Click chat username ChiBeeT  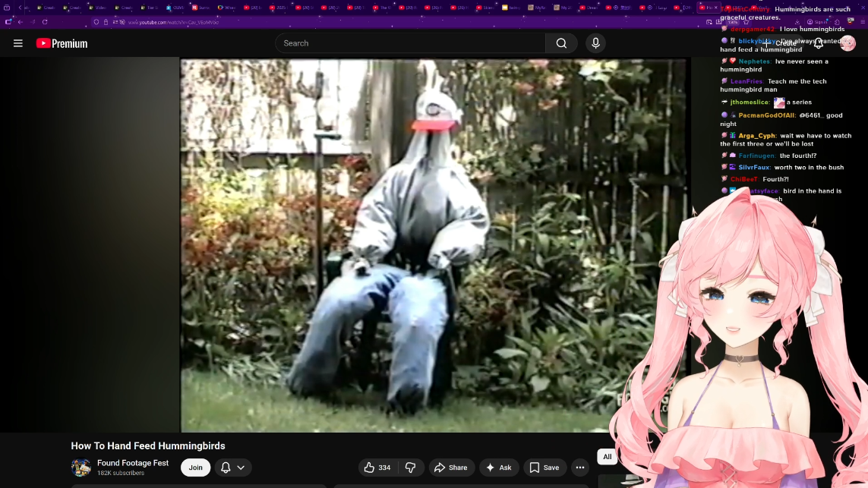[744, 179]
